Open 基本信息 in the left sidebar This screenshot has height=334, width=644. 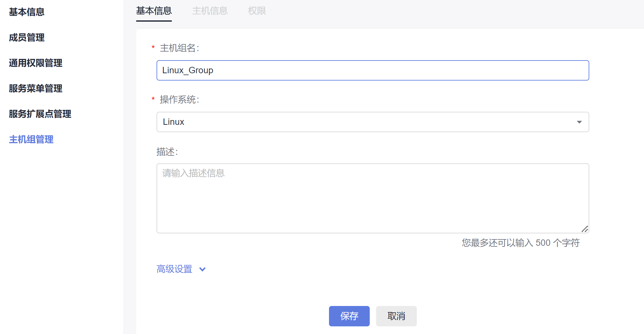pos(27,12)
